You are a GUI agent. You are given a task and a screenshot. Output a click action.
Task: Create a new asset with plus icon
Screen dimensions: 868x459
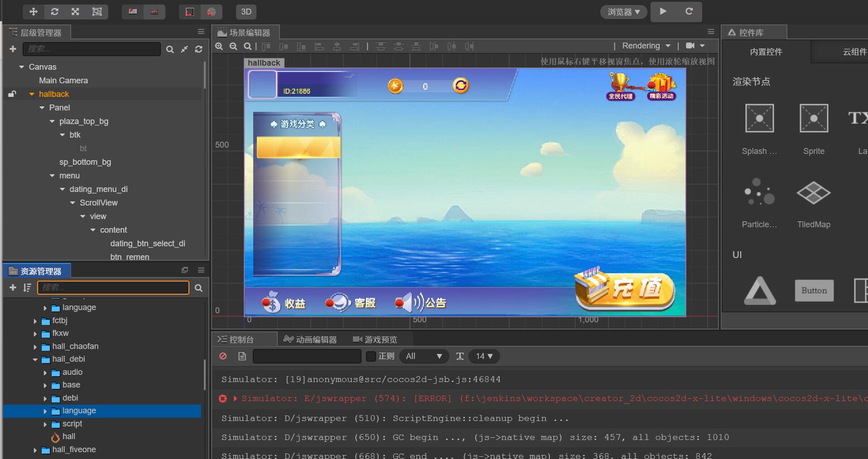[x=13, y=287]
